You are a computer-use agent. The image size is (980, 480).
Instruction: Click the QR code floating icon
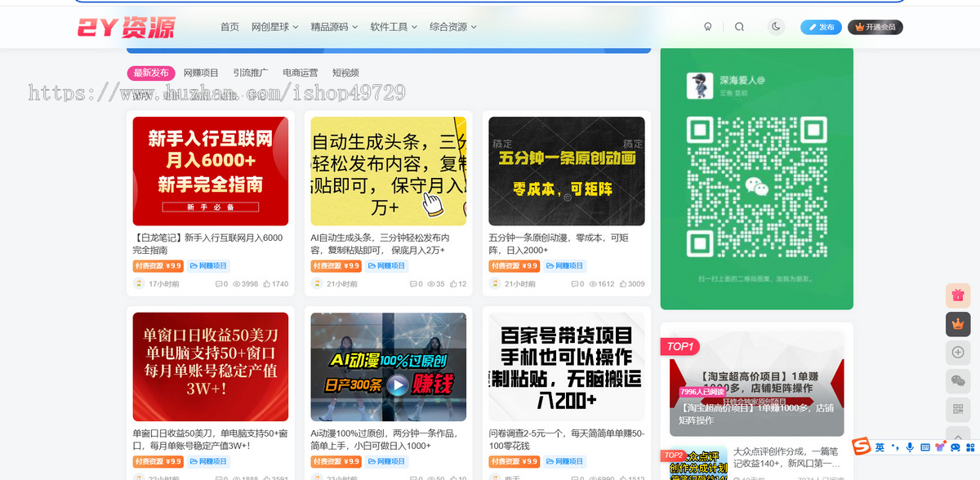[958, 408]
